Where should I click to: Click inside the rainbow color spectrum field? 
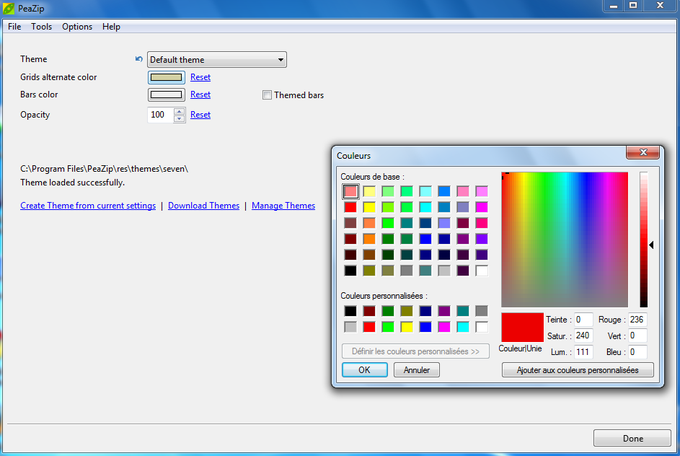pyautogui.click(x=565, y=239)
